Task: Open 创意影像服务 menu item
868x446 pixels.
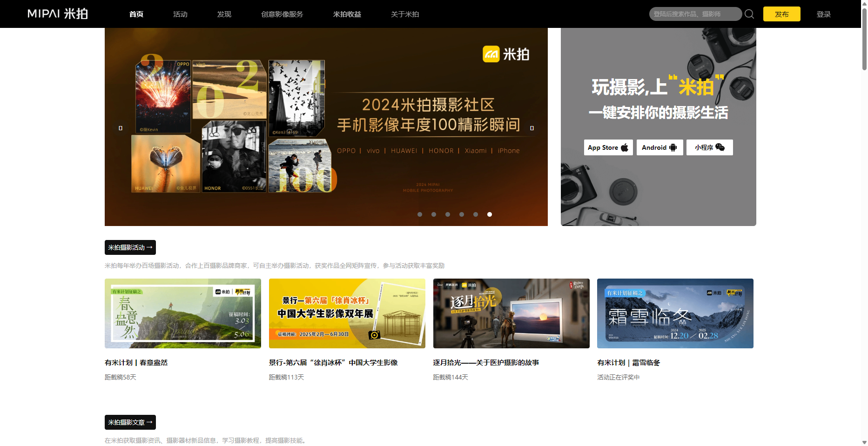Action: tap(282, 14)
